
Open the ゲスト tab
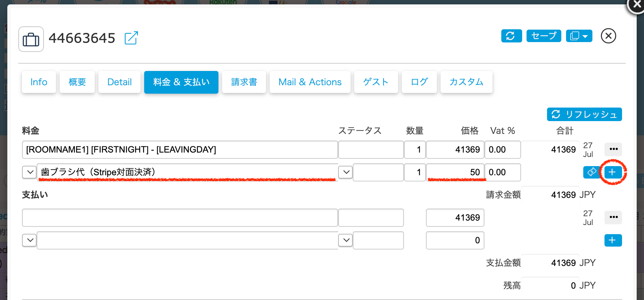click(x=376, y=82)
